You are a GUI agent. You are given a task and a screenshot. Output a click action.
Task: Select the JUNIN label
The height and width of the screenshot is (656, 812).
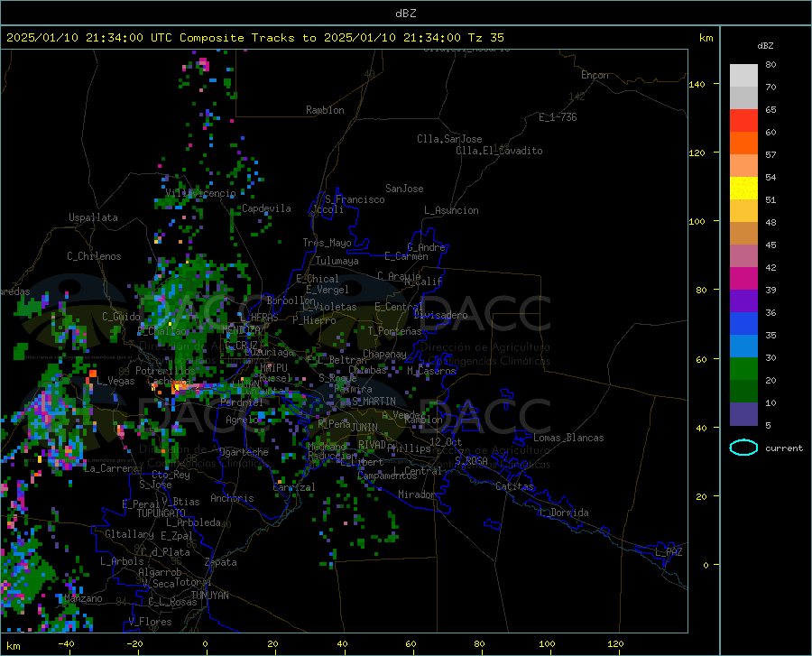pyautogui.click(x=364, y=428)
